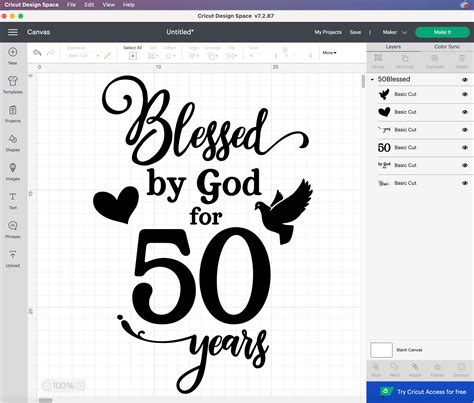Hide the dove Basic Cut layer
This screenshot has width=474, height=403.
pos(465,94)
